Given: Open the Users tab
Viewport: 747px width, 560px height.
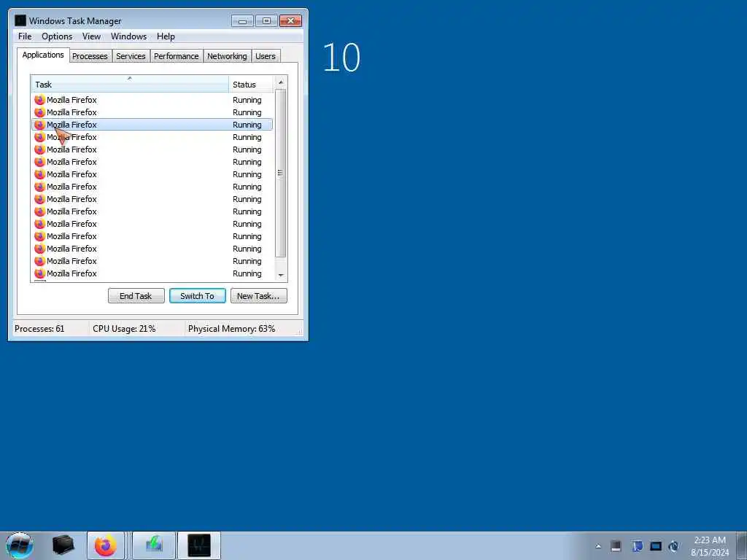Looking at the screenshot, I should (266, 56).
